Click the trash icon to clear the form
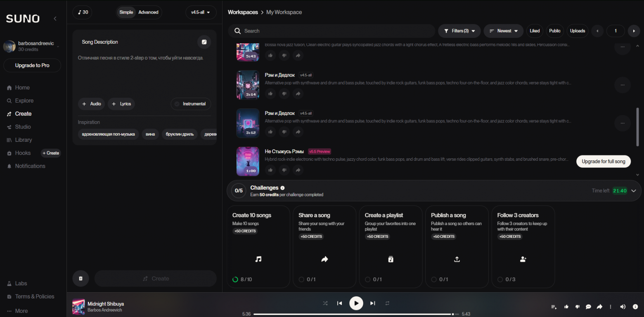Viewport: 644px width, 317px height. (80, 279)
